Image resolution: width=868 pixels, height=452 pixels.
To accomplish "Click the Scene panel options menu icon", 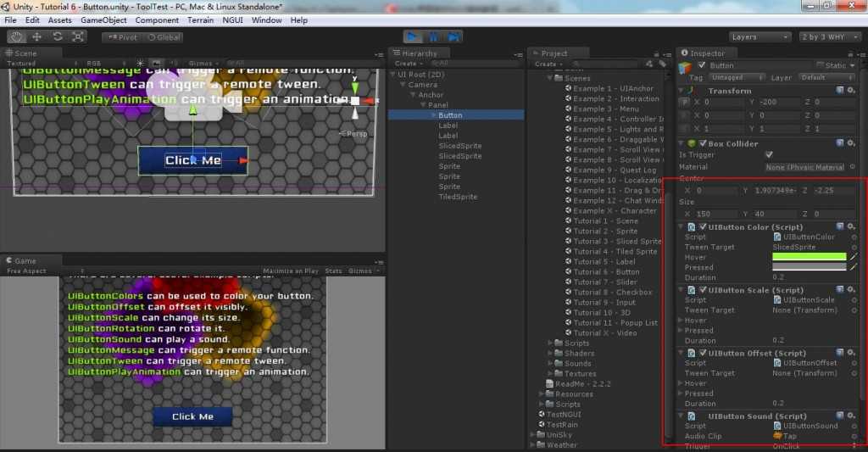I will tap(379, 55).
